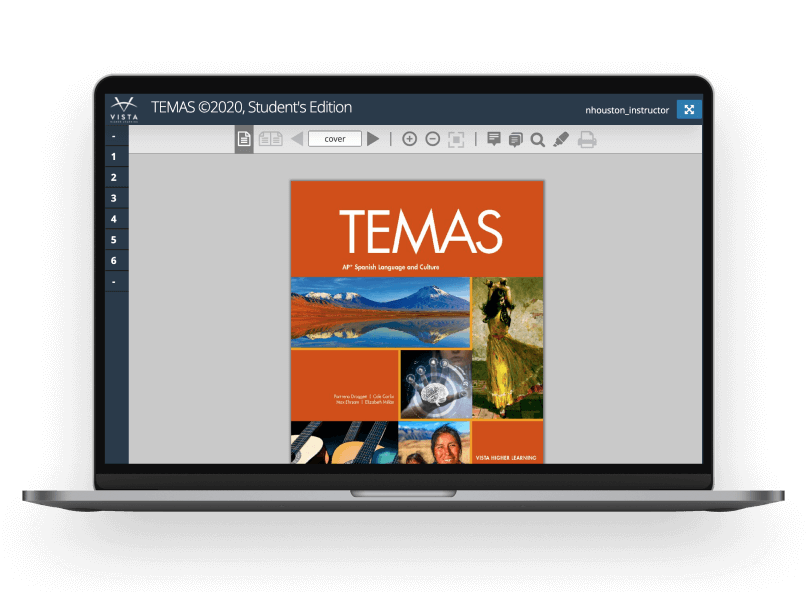Screen dimensions: 808x593
Task: Open the search magnifier tool
Action: [537, 140]
